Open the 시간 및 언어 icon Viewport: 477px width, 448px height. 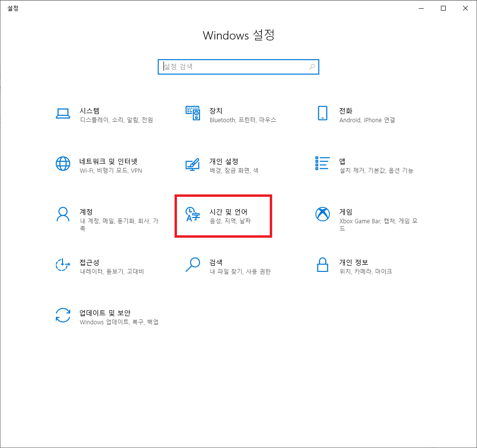click(x=193, y=214)
